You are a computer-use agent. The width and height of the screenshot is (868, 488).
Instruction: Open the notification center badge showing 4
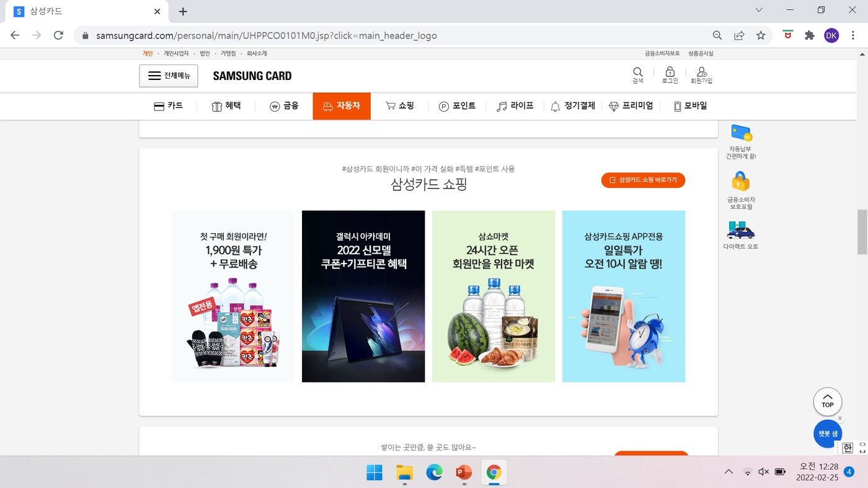tap(849, 472)
